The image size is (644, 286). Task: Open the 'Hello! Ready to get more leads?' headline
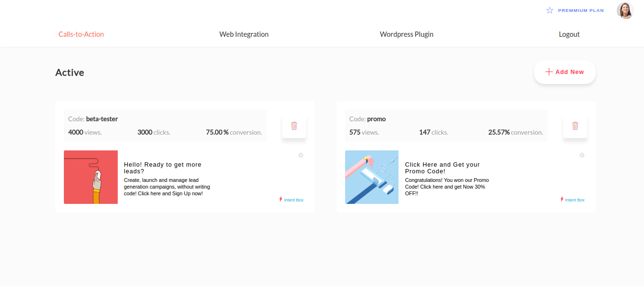coord(163,168)
